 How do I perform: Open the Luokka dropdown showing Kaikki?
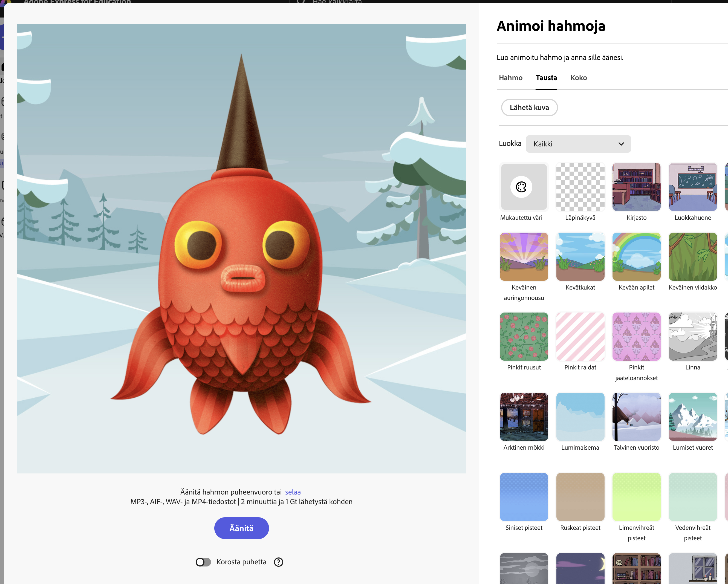tap(574, 144)
